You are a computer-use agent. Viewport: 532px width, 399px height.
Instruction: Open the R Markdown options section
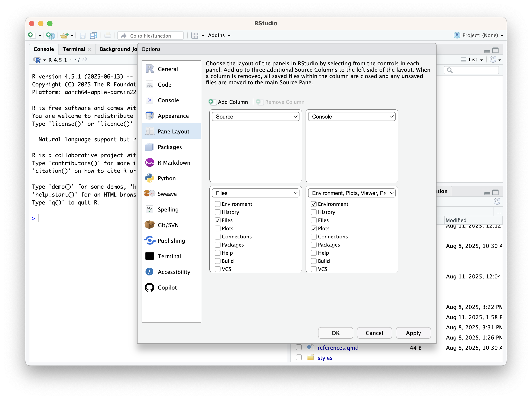(171, 163)
